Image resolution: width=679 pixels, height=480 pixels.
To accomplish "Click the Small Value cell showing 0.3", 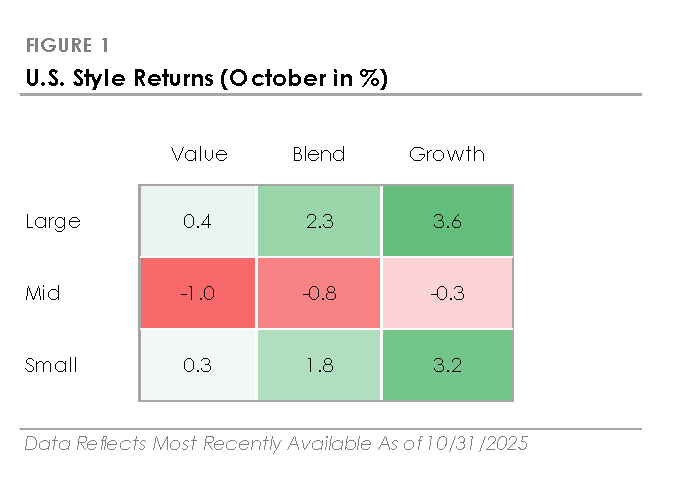I will click(199, 365).
